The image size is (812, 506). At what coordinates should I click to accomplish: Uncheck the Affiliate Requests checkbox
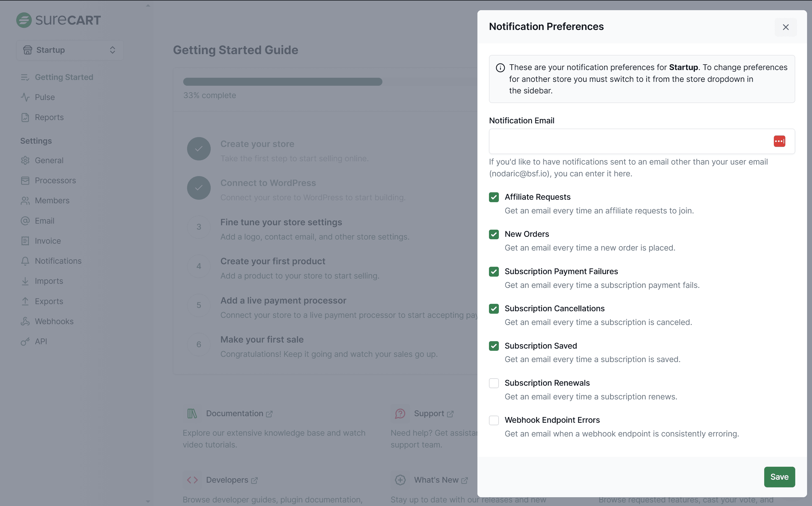pyautogui.click(x=494, y=197)
